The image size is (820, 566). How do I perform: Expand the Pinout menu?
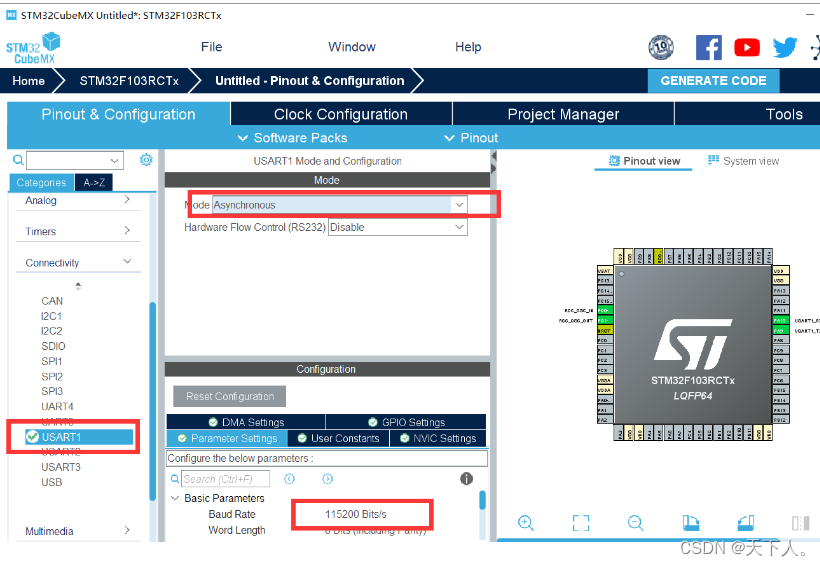471,138
